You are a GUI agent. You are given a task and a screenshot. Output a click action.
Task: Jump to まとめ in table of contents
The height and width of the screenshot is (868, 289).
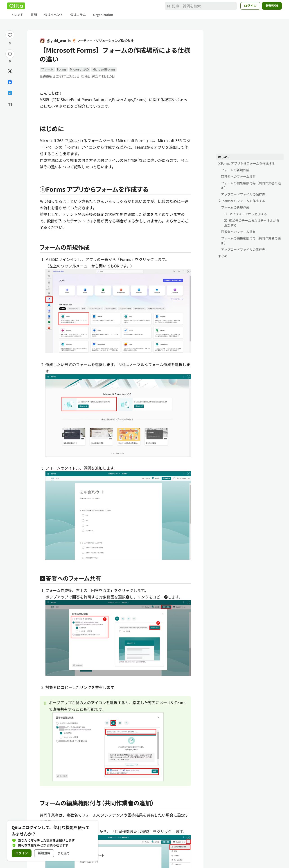pyautogui.click(x=222, y=256)
